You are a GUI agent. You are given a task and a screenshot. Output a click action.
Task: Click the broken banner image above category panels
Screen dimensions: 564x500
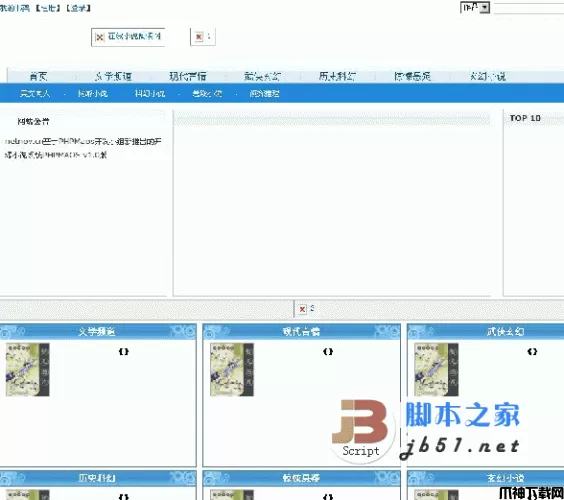click(x=306, y=309)
